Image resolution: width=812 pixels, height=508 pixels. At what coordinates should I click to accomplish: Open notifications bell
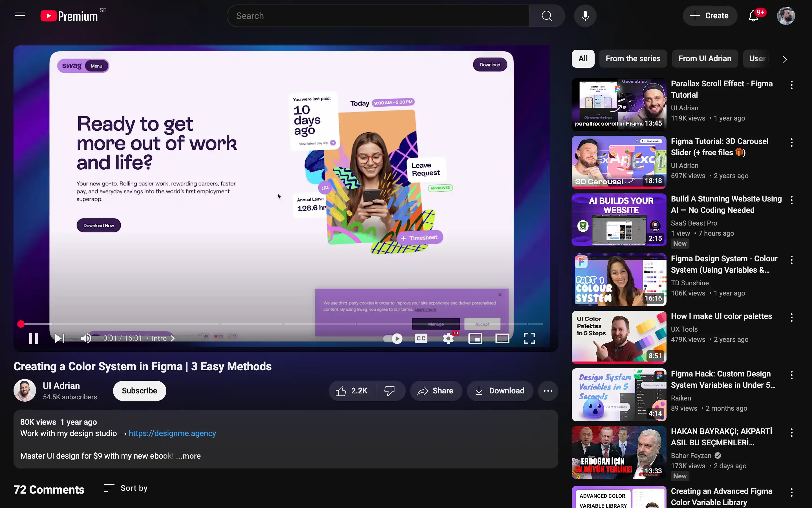pyautogui.click(x=754, y=16)
